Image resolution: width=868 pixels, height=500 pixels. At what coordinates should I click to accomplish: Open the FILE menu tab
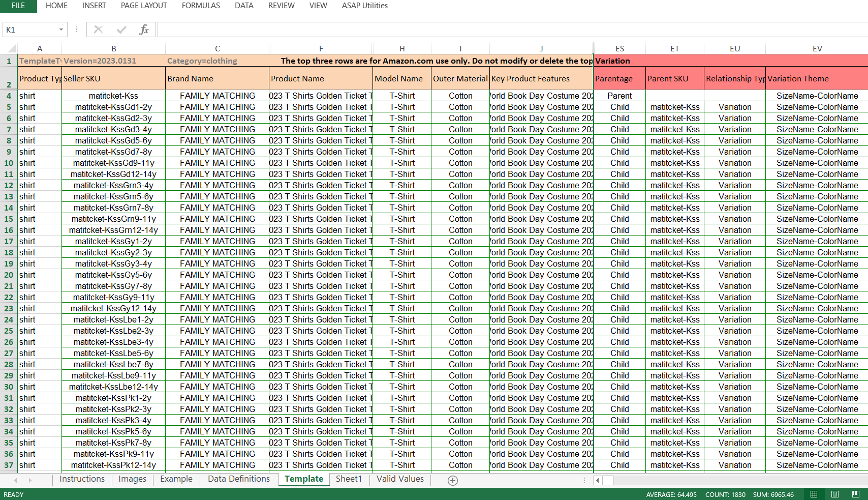click(x=18, y=6)
